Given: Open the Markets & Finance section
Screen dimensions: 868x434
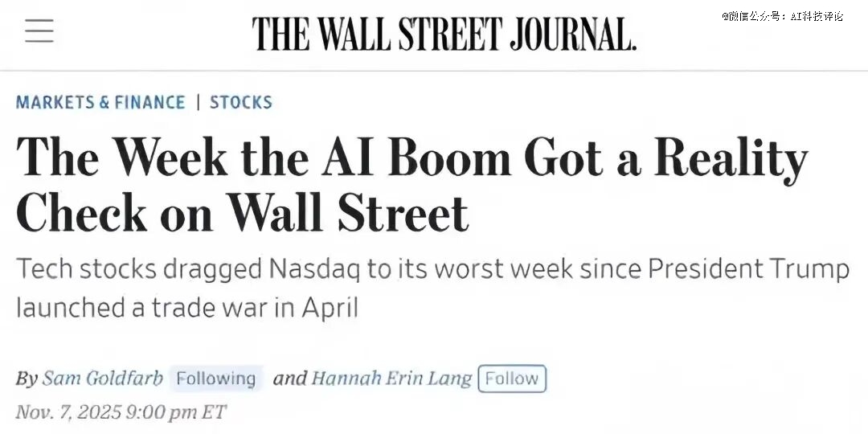Looking at the screenshot, I should (x=100, y=102).
